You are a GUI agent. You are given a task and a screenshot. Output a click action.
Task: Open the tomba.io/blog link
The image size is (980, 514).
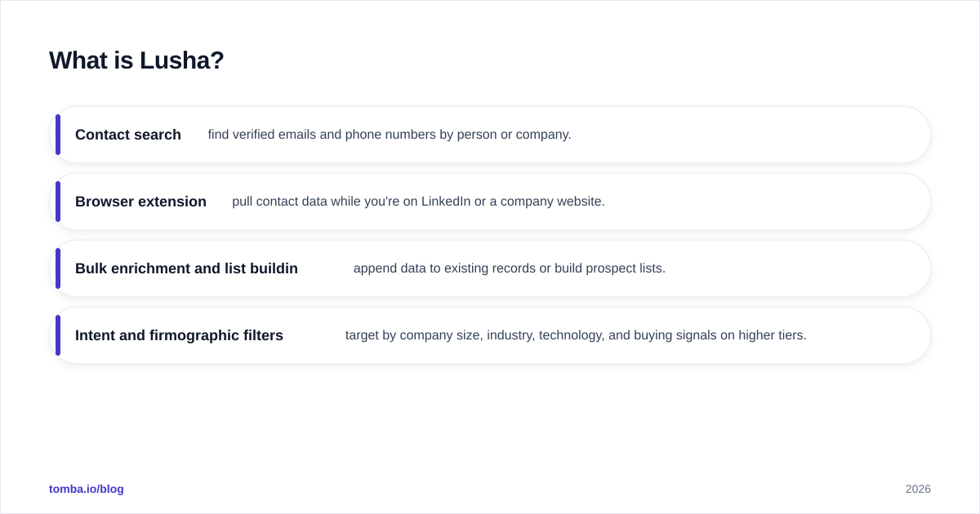tap(87, 489)
